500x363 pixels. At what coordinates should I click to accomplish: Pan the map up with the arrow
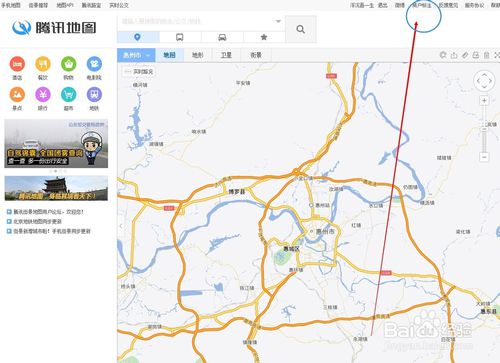tap(484, 75)
